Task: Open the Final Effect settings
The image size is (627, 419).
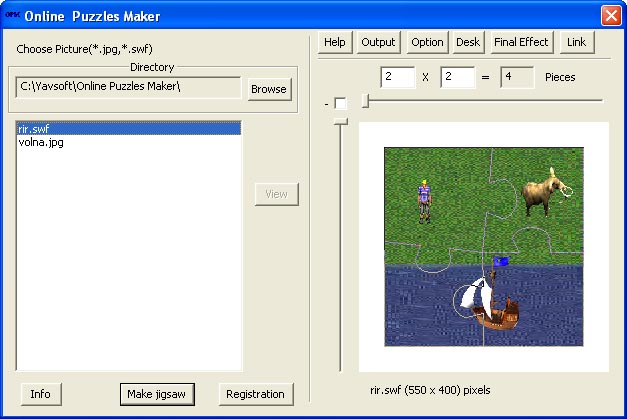Action: (x=521, y=42)
